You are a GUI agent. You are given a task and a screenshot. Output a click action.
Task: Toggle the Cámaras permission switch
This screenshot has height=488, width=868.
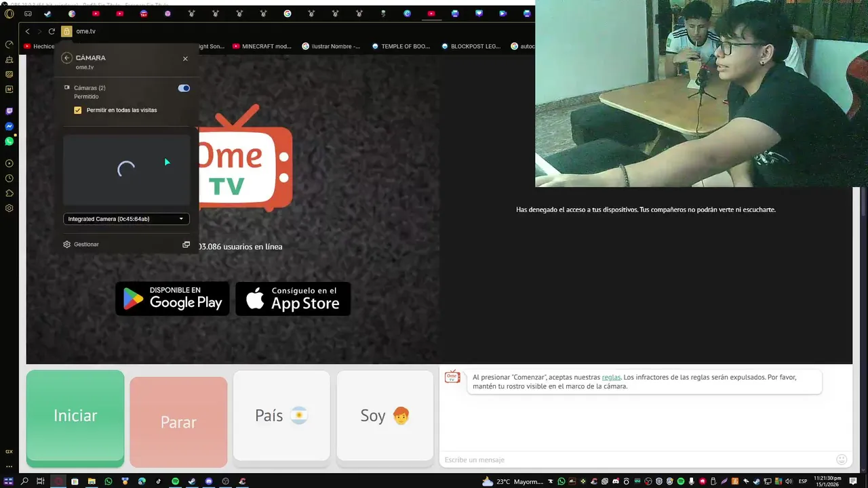click(184, 88)
